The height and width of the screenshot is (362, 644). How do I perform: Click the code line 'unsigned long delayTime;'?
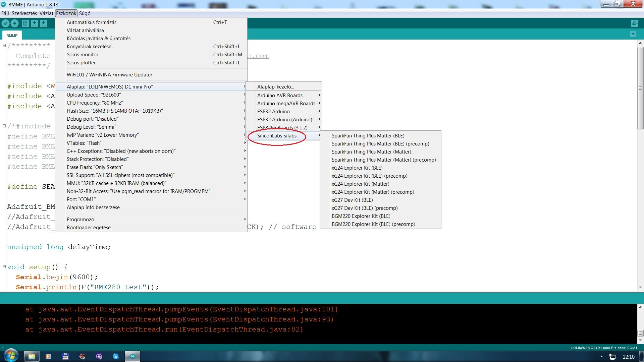[x=59, y=247]
